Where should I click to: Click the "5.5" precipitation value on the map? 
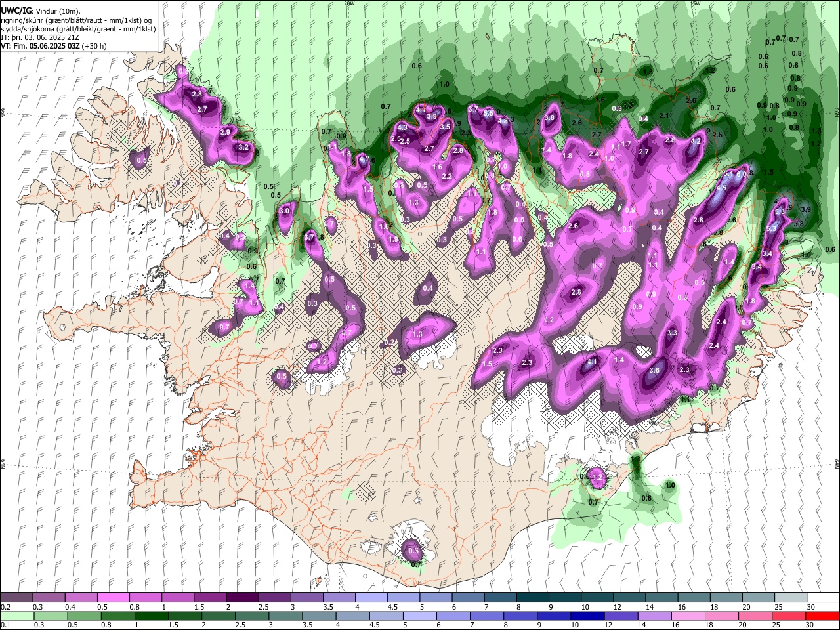coord(488,114)
